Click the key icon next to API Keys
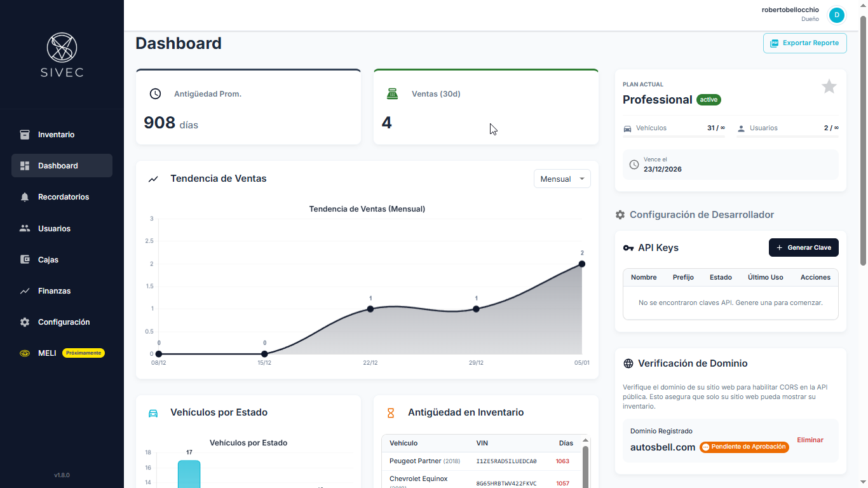Image resolution: width=868 pixels, height=488 pixels. 629,248
